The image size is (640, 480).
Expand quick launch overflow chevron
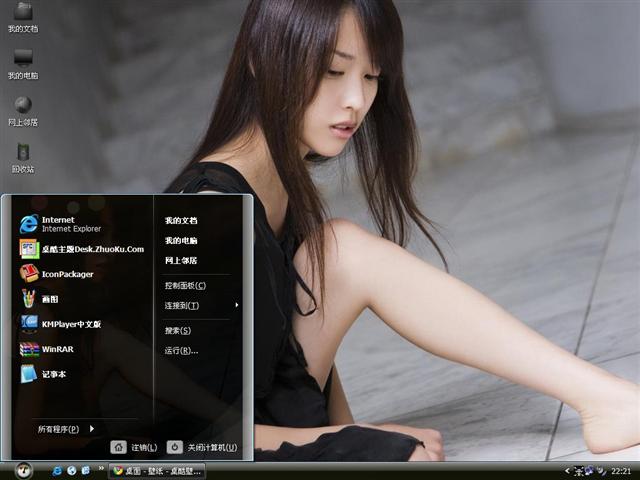point(101,468)
